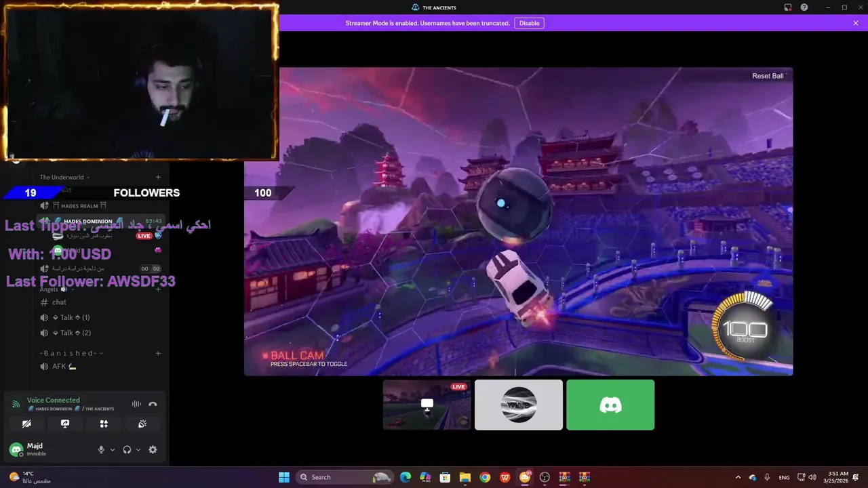
Task: Open noise suppression settings beside Voice Connected
Action: pyautogui.click(x=136, y=404)
